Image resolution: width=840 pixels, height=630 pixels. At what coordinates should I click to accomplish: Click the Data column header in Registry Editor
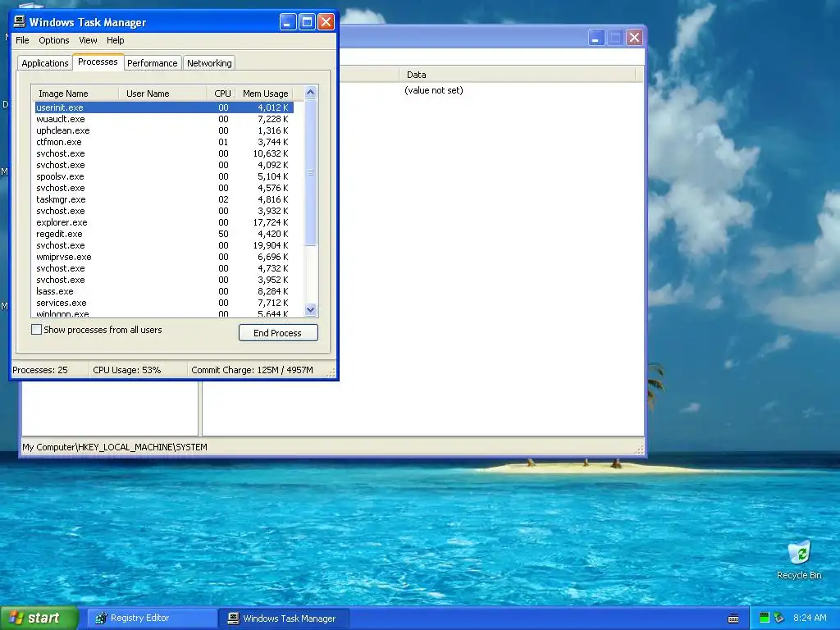tap(517, 75)
